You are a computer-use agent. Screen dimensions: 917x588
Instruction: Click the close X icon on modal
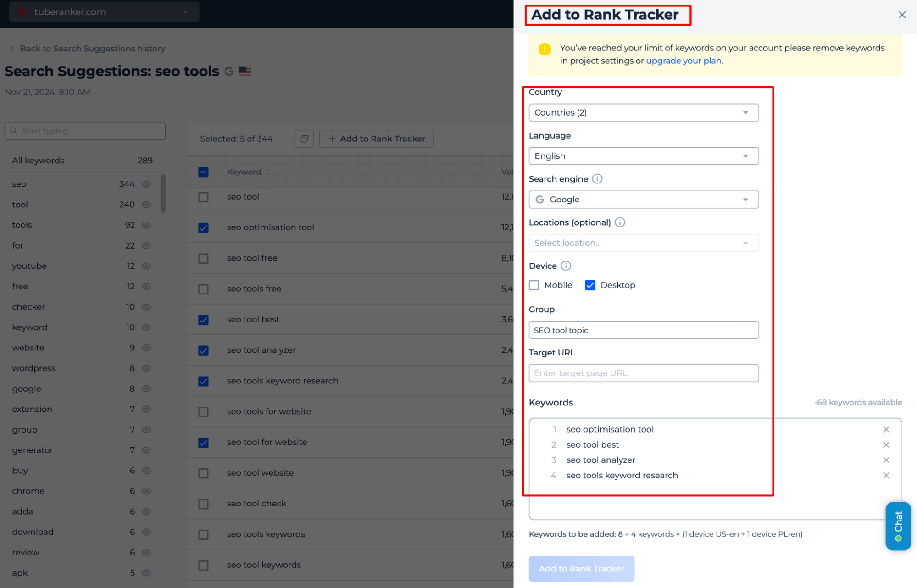[900, 13]
